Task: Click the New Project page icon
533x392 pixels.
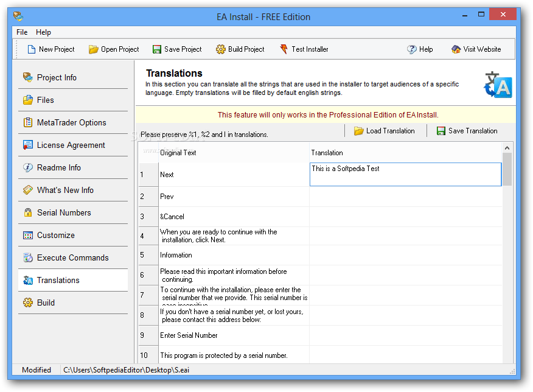Action: (31, 49)
